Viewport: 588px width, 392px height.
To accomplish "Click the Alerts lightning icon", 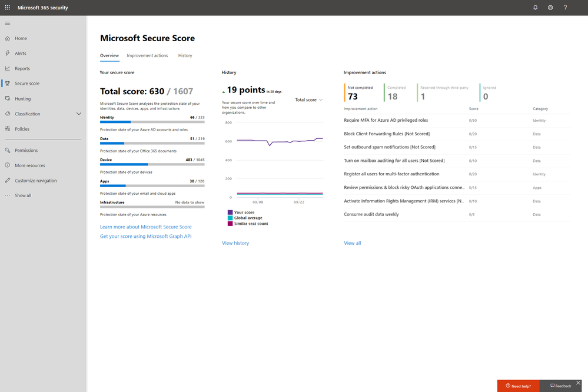I will (x=8, y=53).
